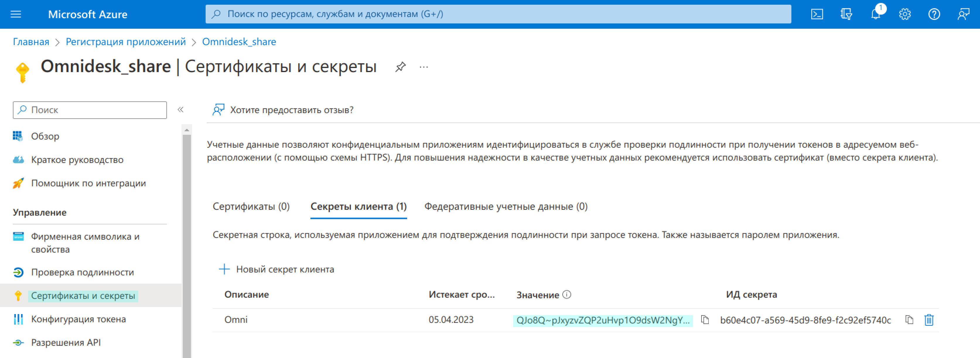The height and width of the screenshot is (358, 980).
Task: Switch to Федеративные учетные данные (0) tab
Action: coord(506,207)
